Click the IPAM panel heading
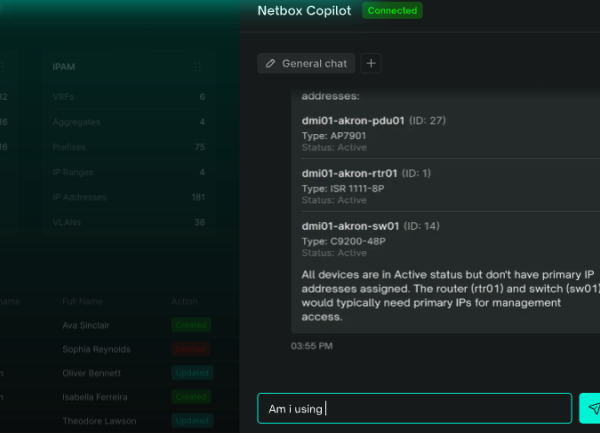600x433 pixels. pyautogui.click(x=64, y=67)
